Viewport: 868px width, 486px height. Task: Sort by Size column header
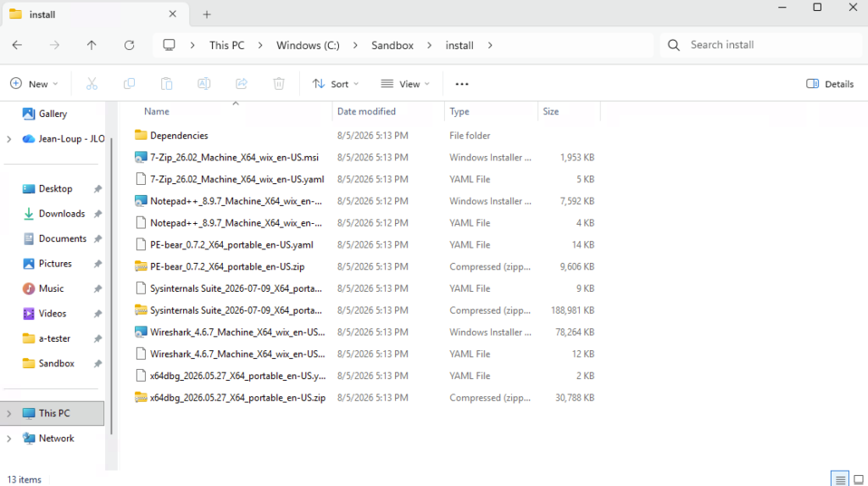click(551, 111)
